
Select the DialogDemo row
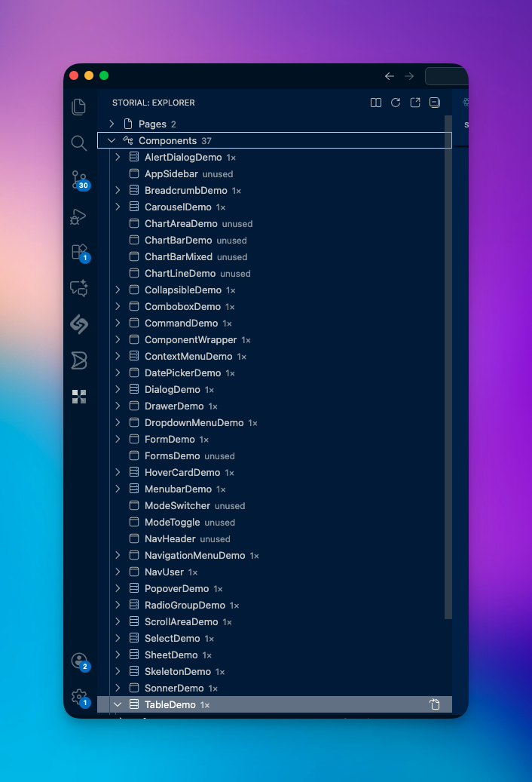274,390
